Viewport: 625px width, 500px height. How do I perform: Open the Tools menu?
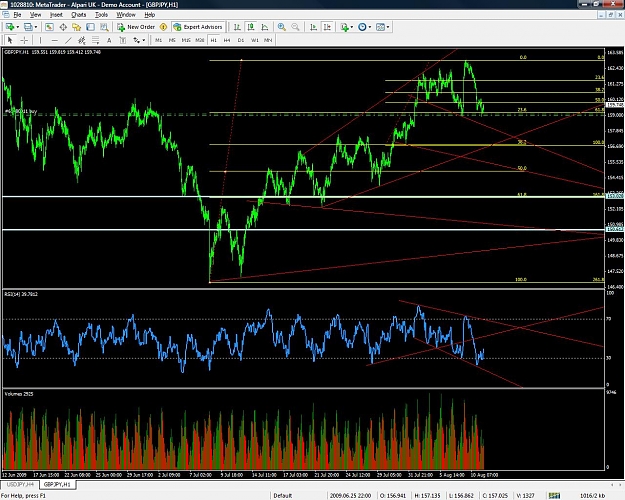tap(101, 15)
